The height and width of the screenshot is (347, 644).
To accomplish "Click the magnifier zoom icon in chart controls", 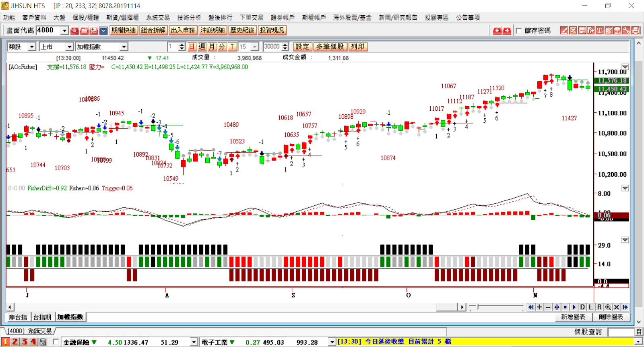I will click(608, 307).
